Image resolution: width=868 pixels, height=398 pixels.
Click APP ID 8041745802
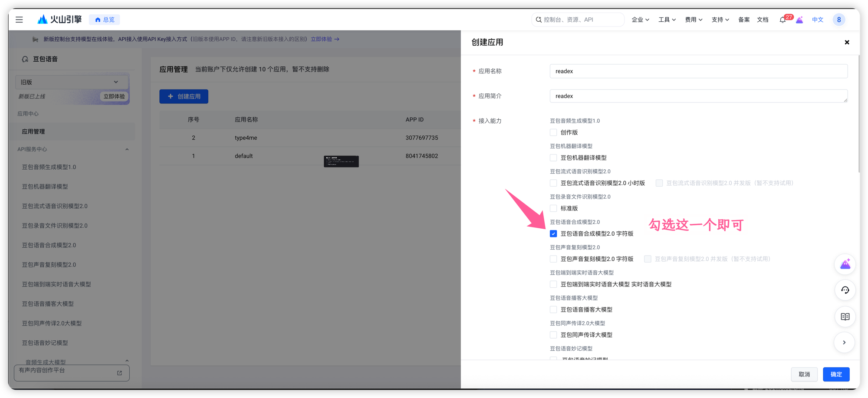click(421, 156)
